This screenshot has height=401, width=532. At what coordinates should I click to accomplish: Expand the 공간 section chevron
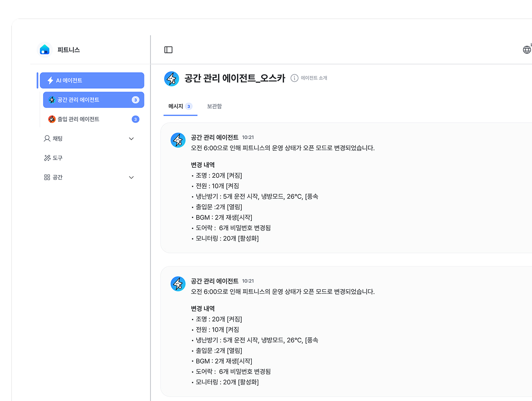coord(132,177)
